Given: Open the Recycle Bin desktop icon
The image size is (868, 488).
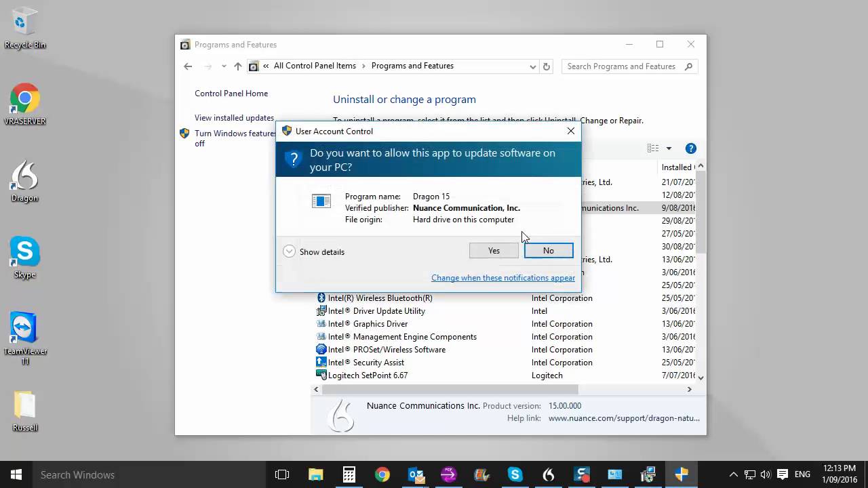Looking at the screenshot, I should (x=25, y=30).
